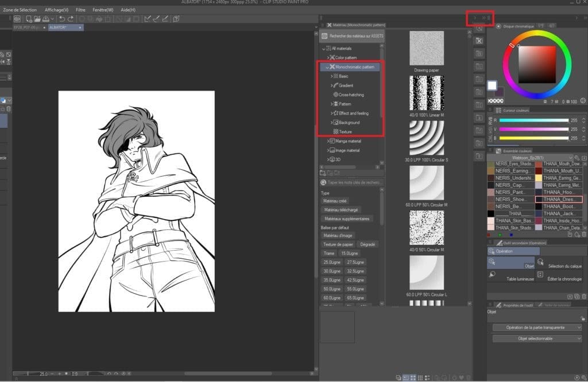Open the search material icon in vertical dock
Screen dimensions: 588x382
point(479,29)
